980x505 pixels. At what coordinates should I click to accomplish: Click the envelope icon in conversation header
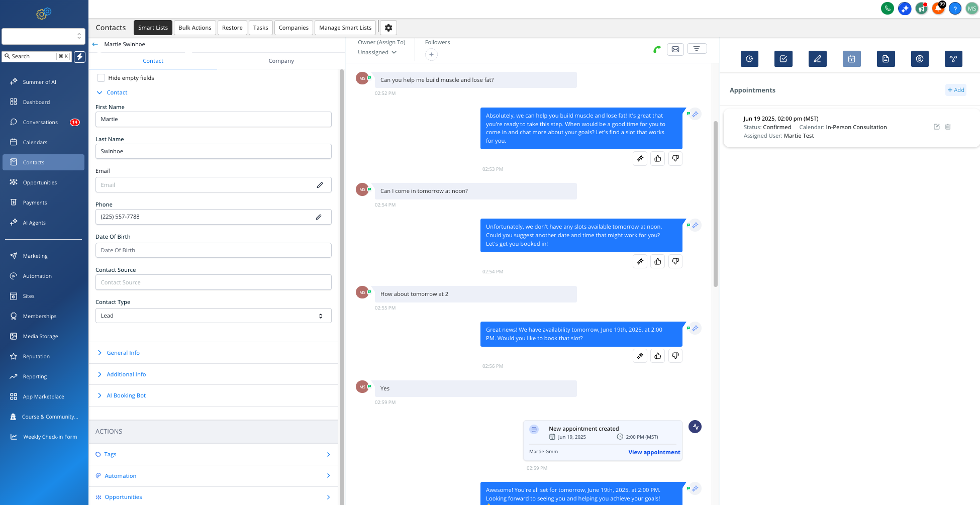click(675, 49)
